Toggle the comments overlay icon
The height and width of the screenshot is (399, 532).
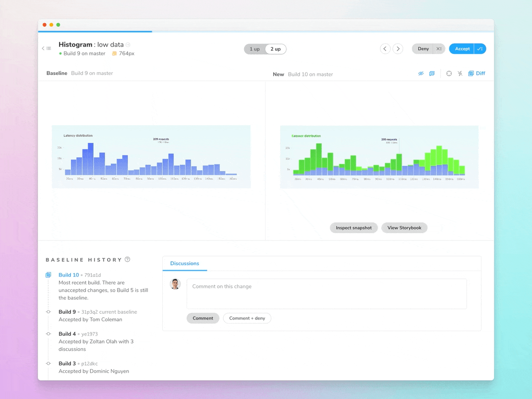432,74
